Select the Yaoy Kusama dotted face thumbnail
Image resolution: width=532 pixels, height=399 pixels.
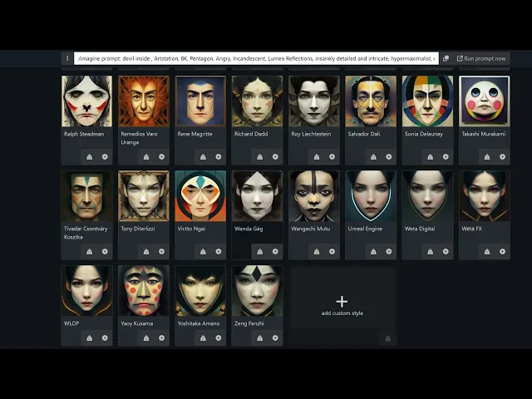(144, 291)
